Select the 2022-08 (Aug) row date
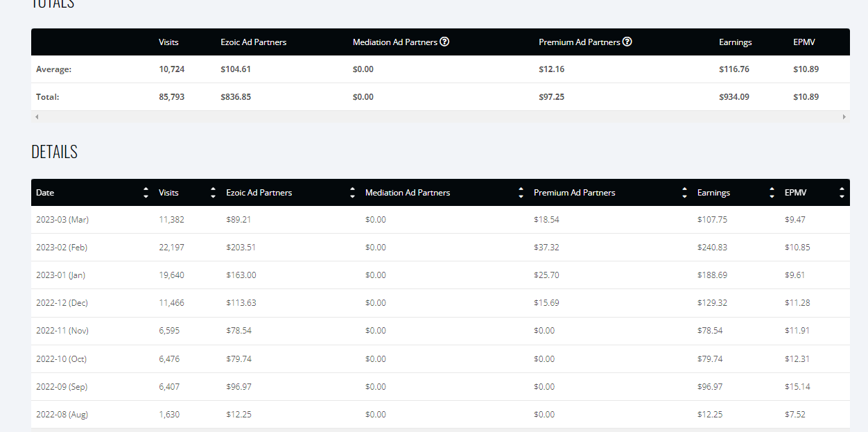 point(62,414)
